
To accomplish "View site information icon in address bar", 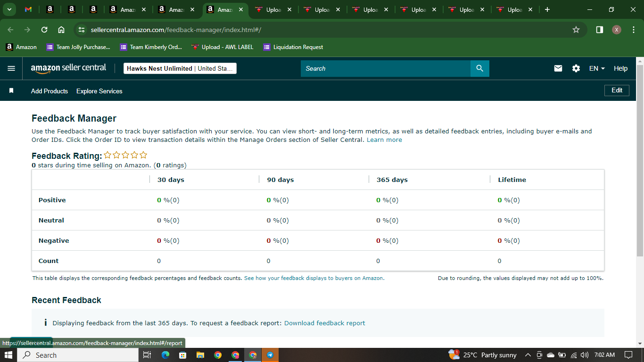I will click(82, 30).
